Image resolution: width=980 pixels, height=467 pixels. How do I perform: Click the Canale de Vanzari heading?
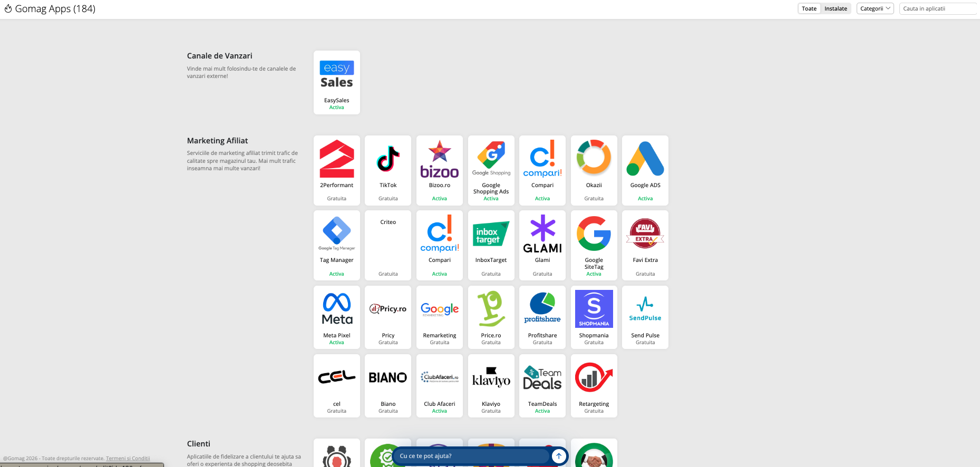[x=219, y=56]
